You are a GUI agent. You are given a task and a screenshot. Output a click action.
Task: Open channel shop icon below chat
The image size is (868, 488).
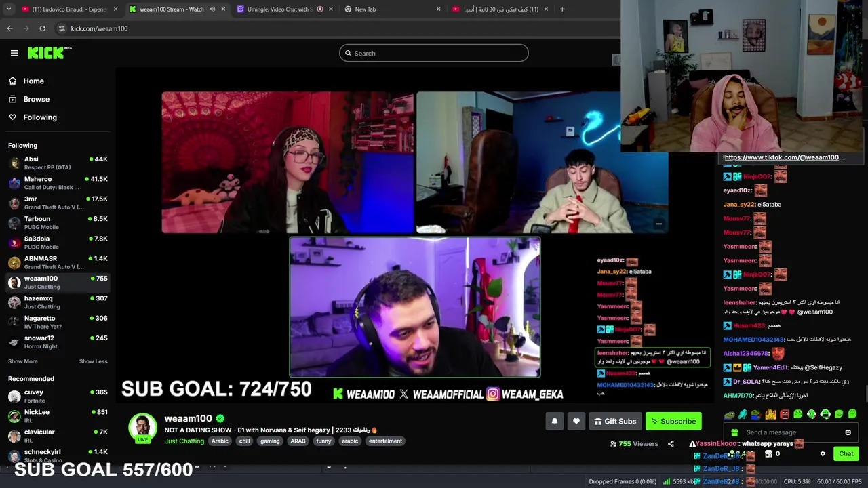tap(769, 454)
